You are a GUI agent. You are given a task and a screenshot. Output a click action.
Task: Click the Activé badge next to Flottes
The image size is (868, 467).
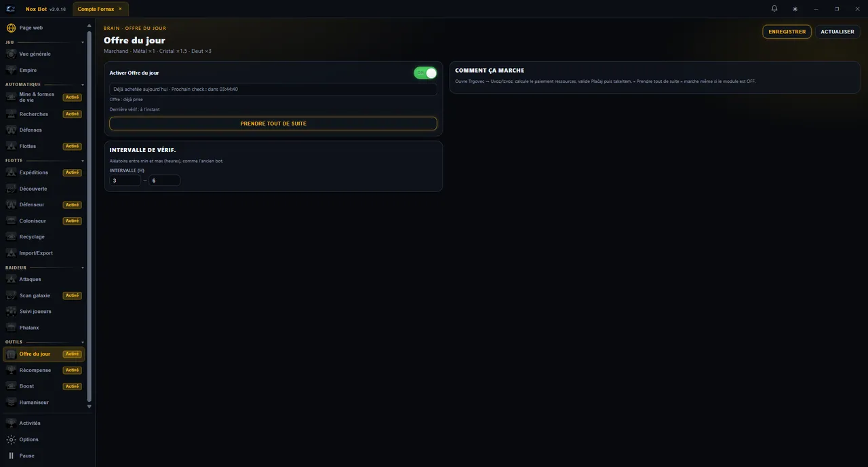[x=72, y=146]
